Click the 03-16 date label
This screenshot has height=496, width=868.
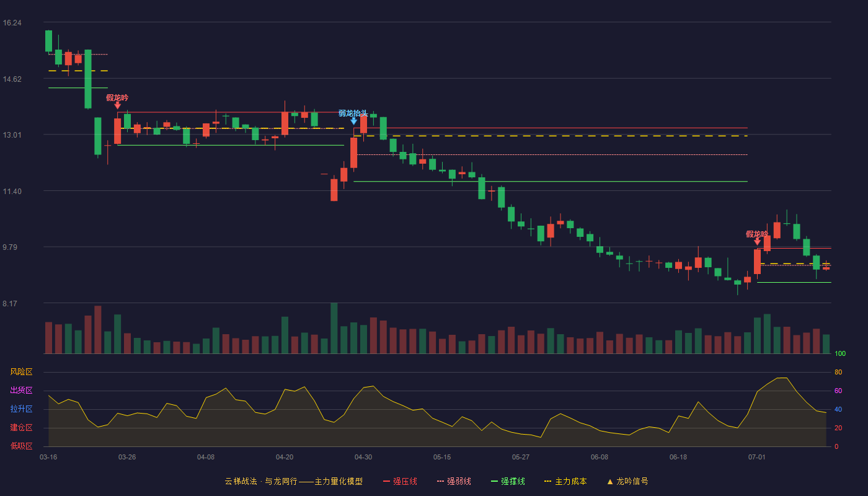48,457
